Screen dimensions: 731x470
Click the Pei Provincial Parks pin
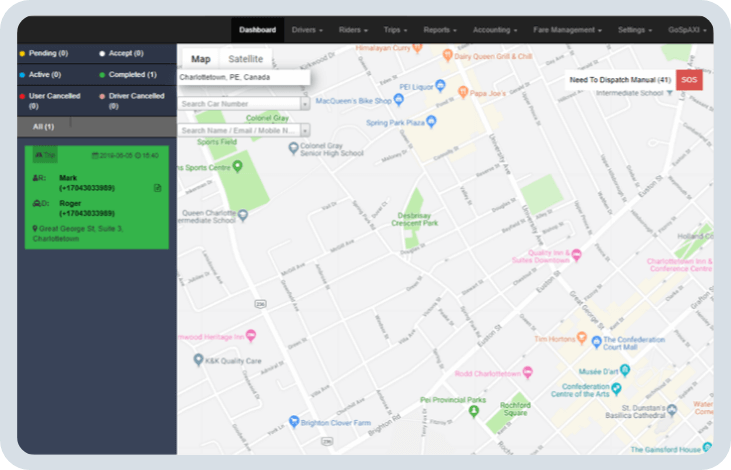point(474,411)
